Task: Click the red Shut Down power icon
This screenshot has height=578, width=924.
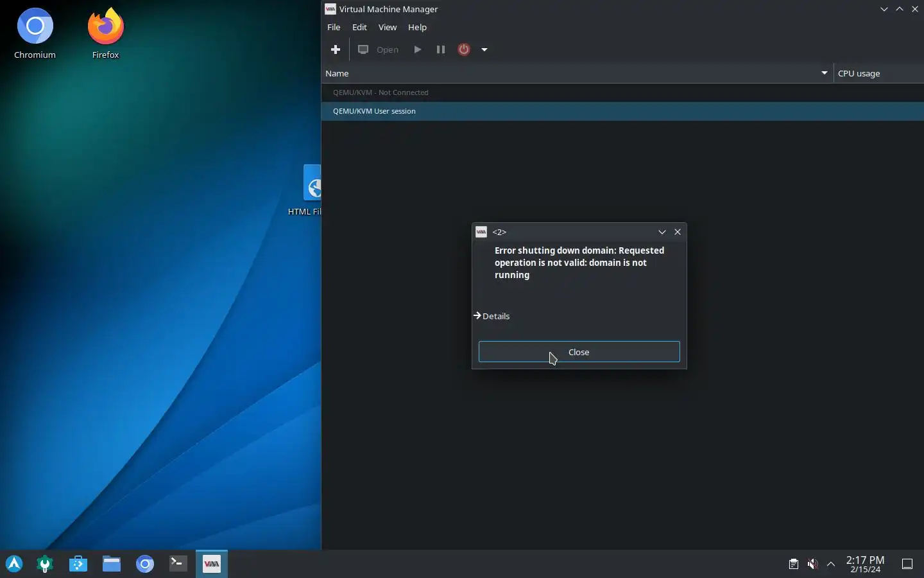Action: 464,49
